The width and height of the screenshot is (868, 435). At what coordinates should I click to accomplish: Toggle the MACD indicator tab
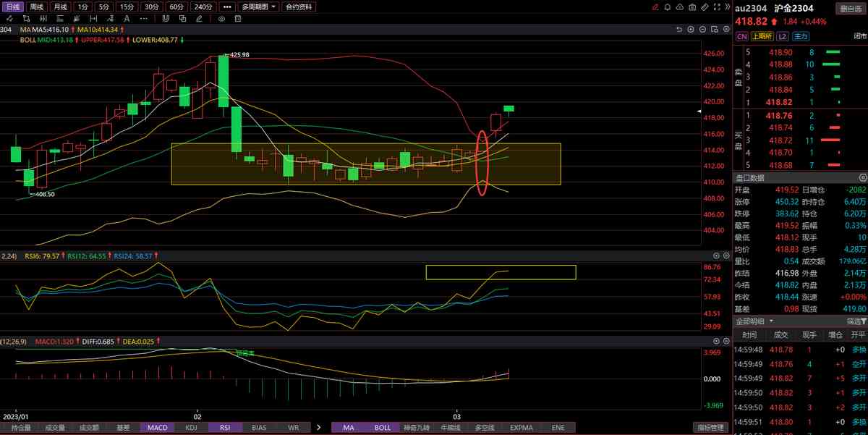[157, 428]
